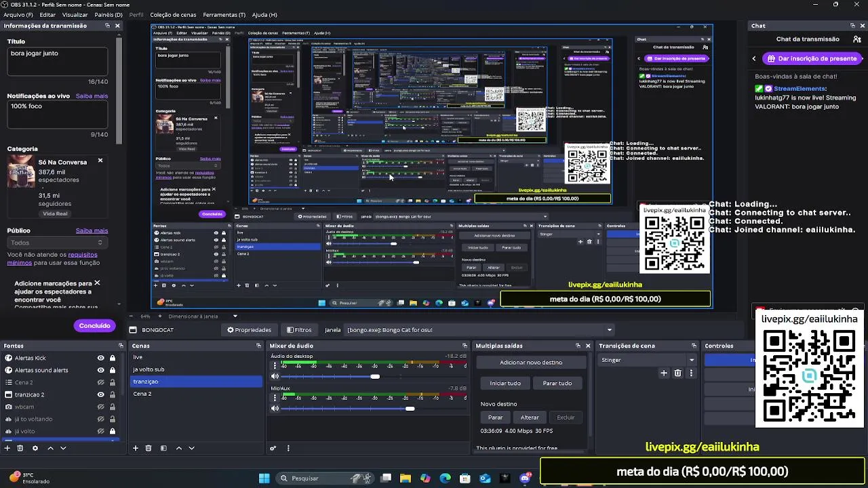Move scene down in Cenas panel
868x488 pixels.
[191, 448]
